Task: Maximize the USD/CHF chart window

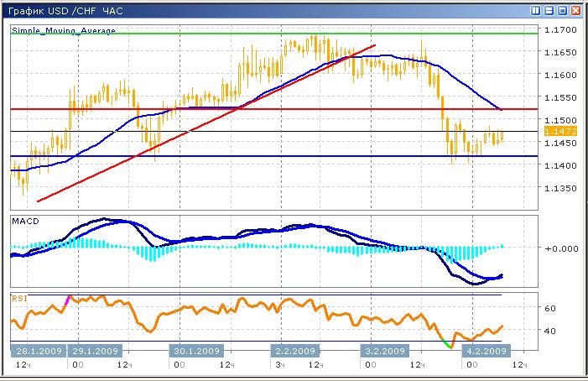Action: point(562,11)
